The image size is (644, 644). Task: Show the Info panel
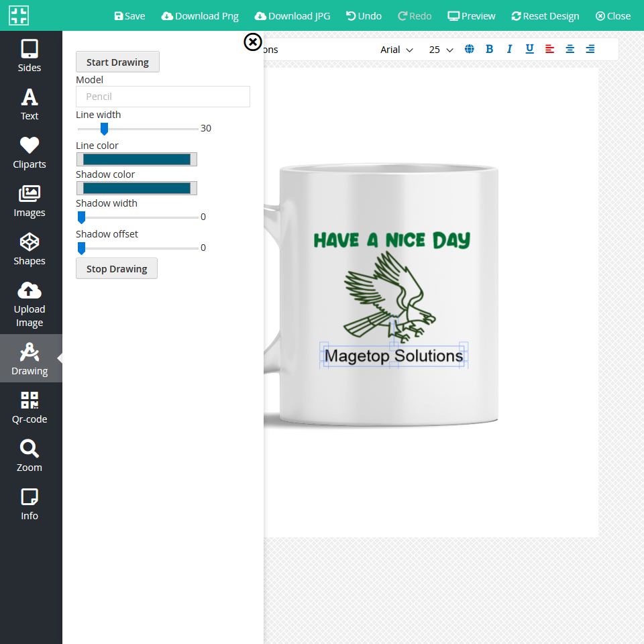pos(30,504)
